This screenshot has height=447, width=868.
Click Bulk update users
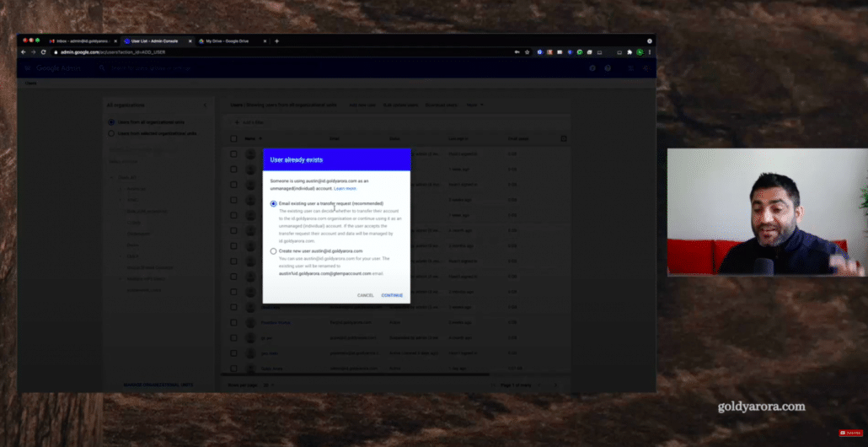point(400,105)
